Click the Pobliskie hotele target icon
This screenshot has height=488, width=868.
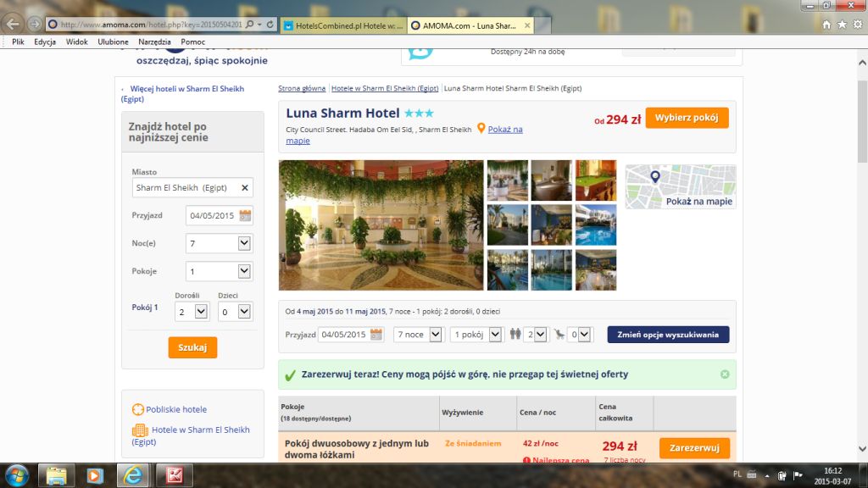138,409
